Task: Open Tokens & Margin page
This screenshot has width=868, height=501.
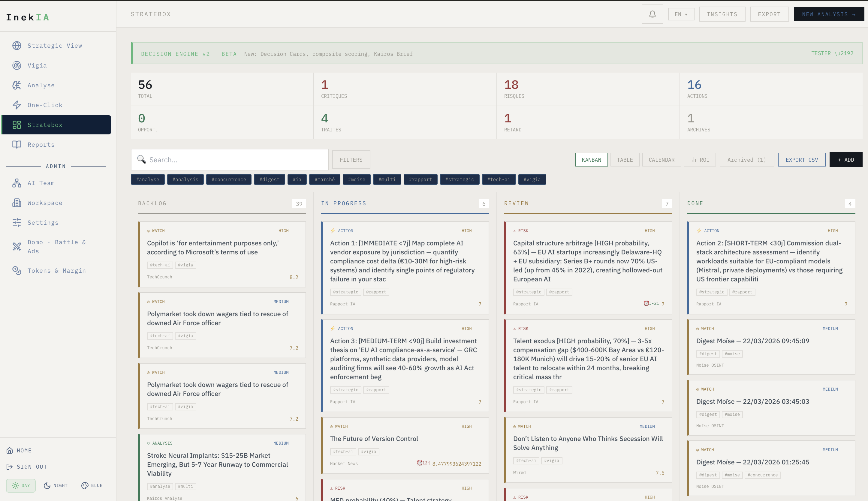Action: [56, 271]
